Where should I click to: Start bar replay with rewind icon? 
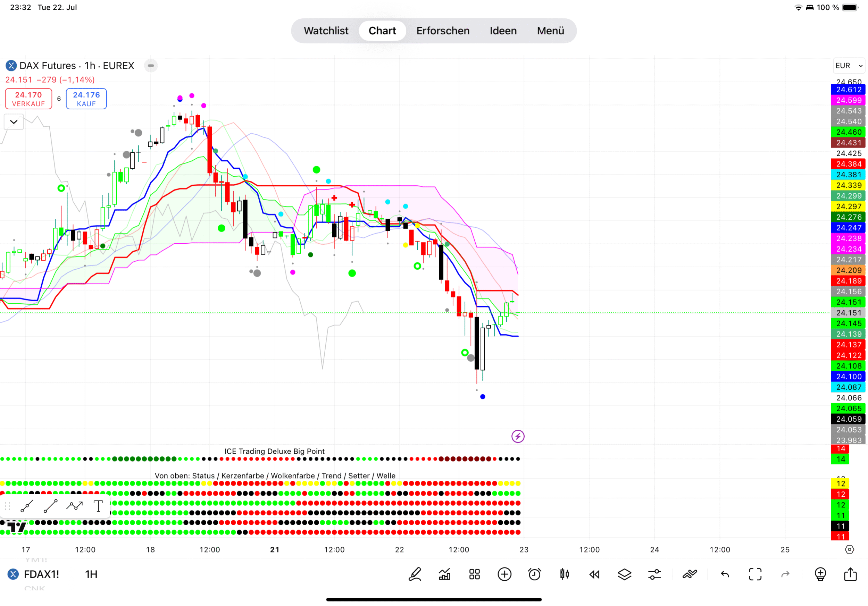pos(594,575)
